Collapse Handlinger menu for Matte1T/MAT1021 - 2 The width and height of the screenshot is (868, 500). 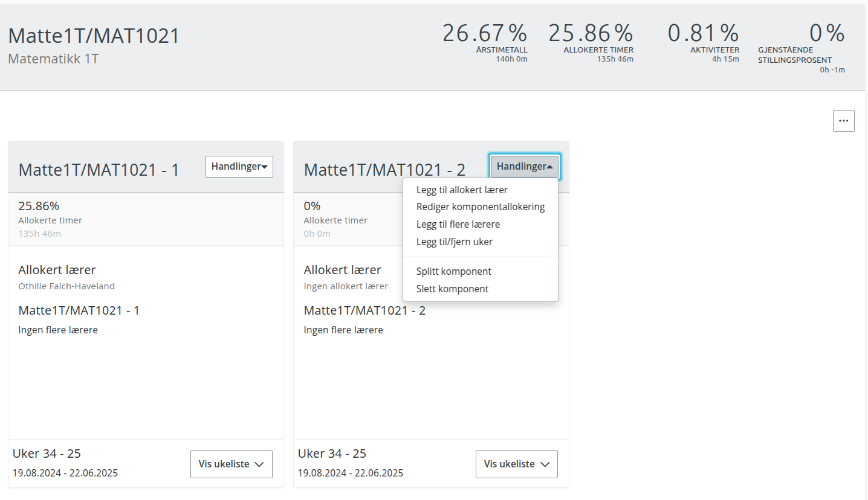(x=525, y=167)
